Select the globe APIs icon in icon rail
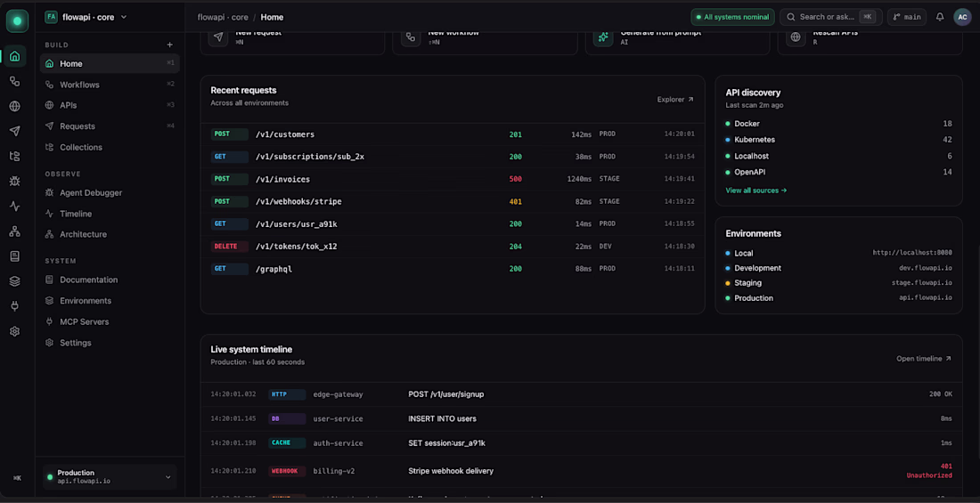 click(14, 106)
